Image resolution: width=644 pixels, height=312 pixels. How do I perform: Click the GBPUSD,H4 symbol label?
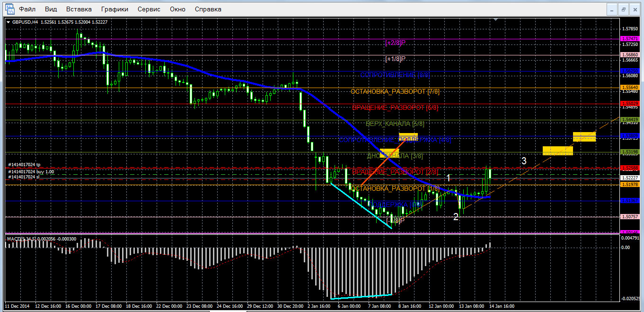click(x=26, y=22)
